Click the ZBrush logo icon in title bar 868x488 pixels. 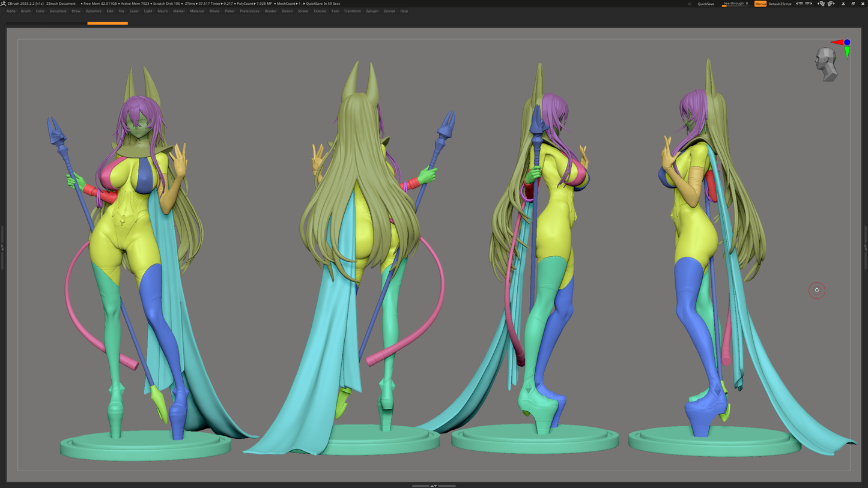click(4, 4)
